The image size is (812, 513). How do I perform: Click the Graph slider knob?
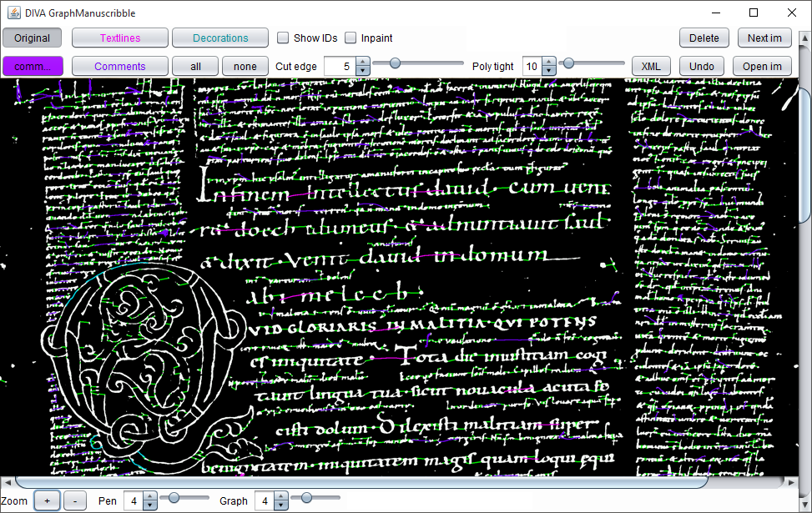(x=306, y=497)
